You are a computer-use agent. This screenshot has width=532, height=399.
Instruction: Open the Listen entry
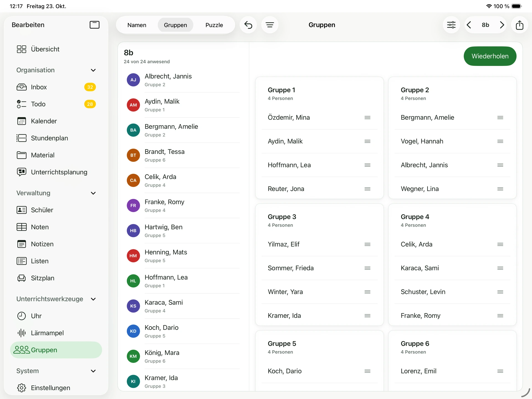point(56,261)
